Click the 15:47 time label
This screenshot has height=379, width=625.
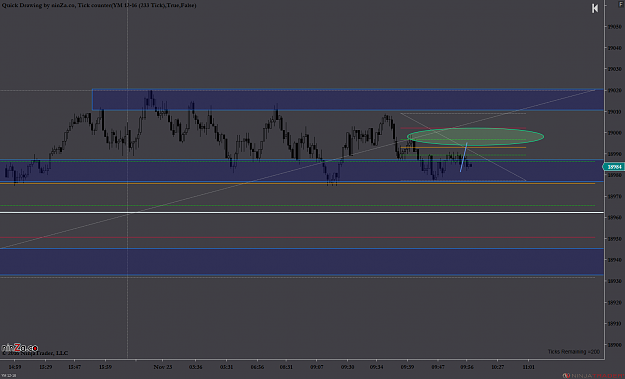(x=75, y=367)
